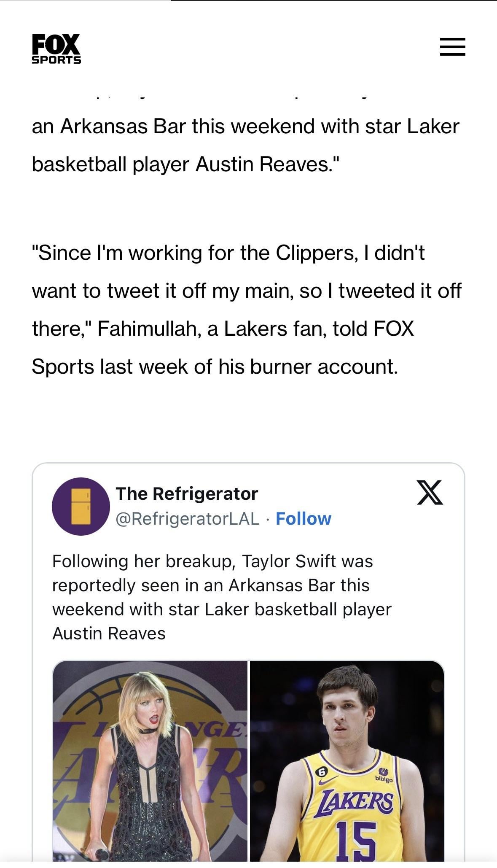Open The Refrigerator profile name
Image resolution: width=497 pixels, height=868 pixels.
tap(187, 493)
